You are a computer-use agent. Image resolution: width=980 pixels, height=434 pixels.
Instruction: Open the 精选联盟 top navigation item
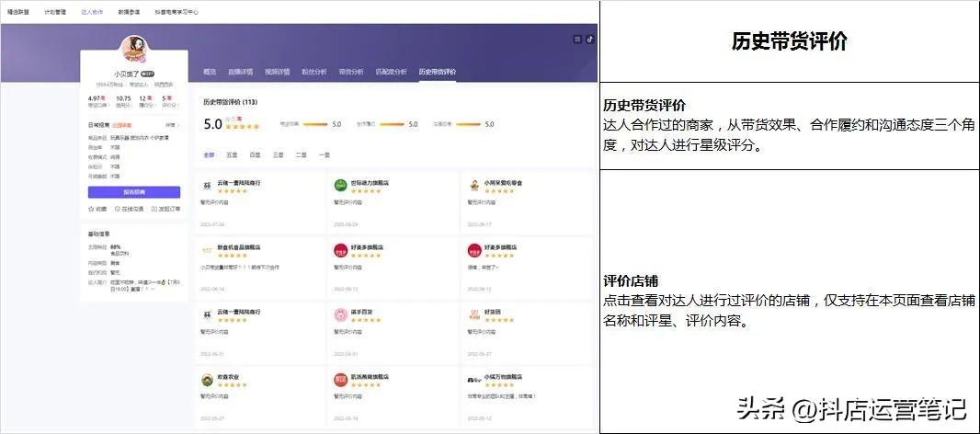(17, 12)
